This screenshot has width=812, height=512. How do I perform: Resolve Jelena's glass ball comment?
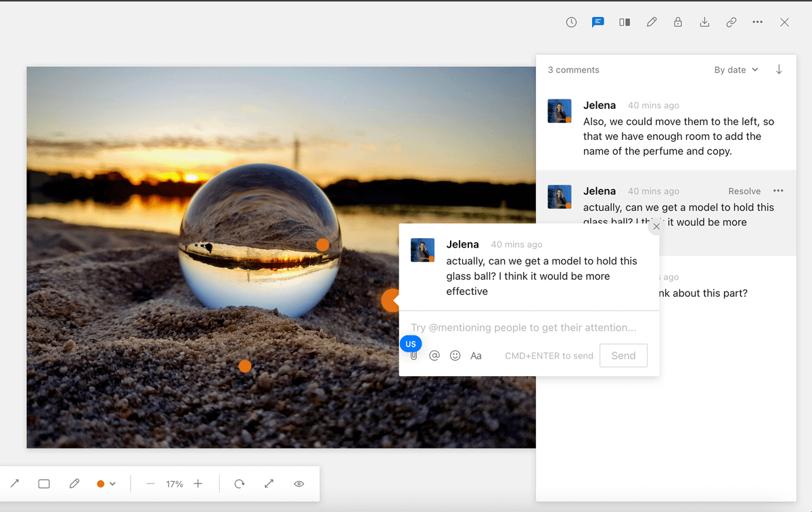744,191
